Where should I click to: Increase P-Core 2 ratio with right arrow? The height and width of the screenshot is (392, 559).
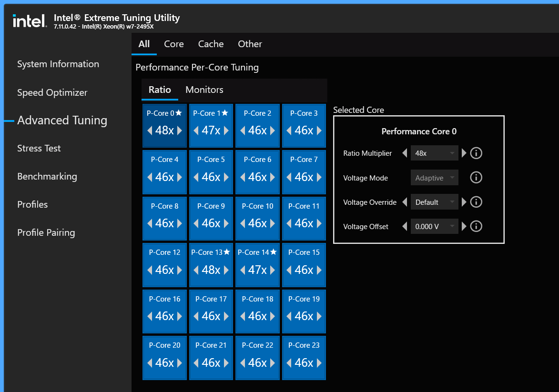tap(273, 131)
